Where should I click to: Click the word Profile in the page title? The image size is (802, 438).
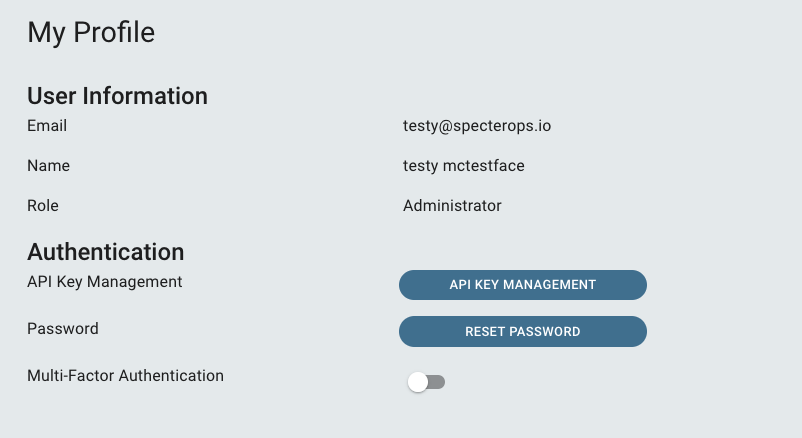point(114,32)
